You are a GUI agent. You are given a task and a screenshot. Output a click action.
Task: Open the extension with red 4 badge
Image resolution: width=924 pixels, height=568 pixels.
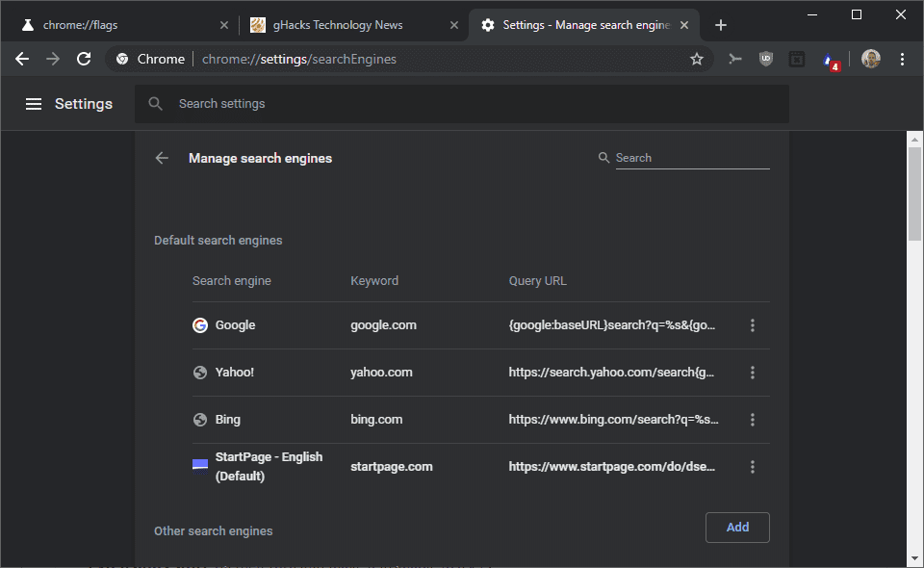point(831,61)
